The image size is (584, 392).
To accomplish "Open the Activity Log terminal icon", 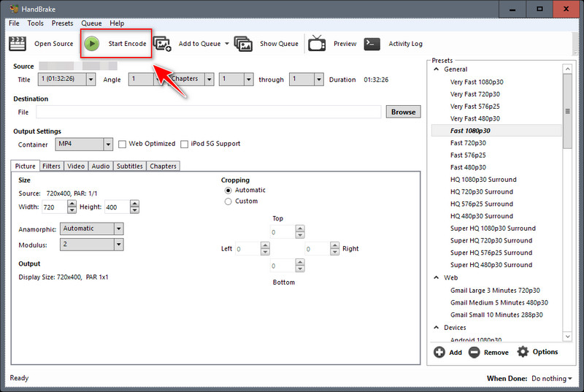I will pos(372,44).
